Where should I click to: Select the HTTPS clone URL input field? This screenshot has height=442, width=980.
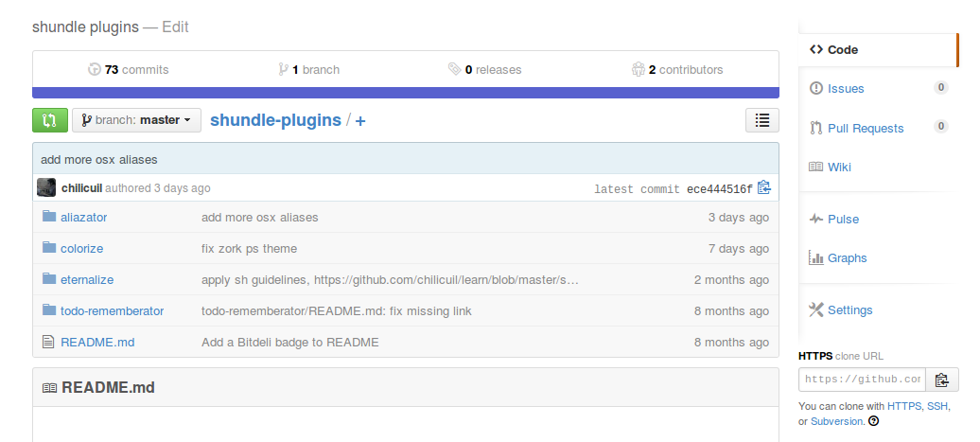pyautogui.click(x=862, y=380)
